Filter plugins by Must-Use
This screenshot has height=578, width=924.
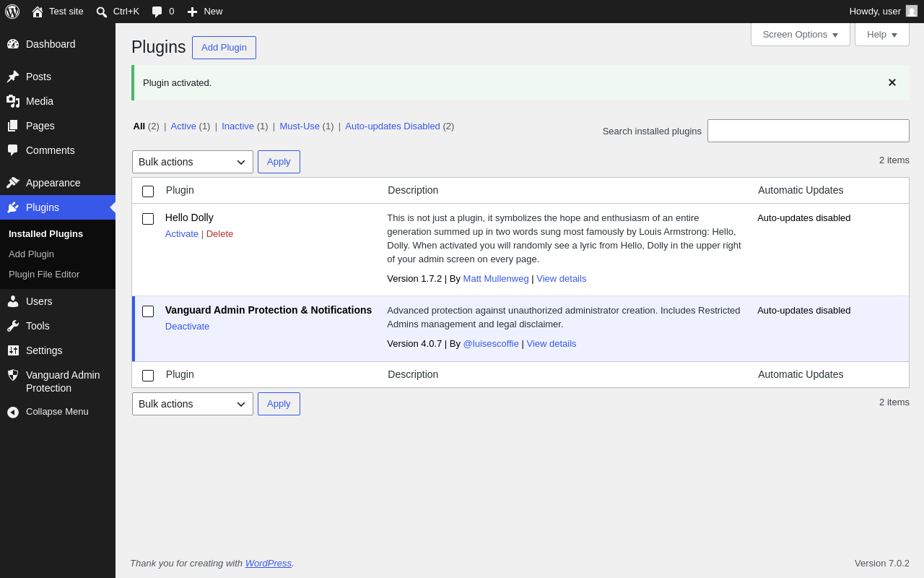pyautogui.click(x=300, y=126)
